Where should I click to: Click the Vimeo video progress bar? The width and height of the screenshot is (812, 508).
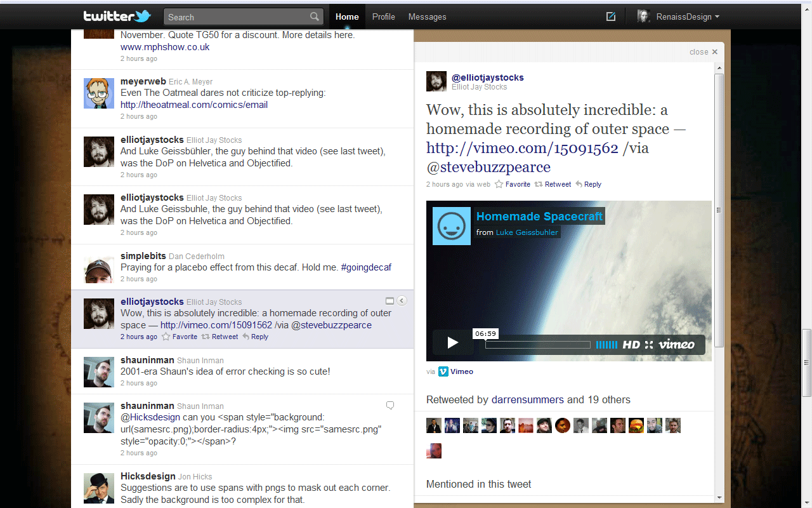(x=537, y=345)
